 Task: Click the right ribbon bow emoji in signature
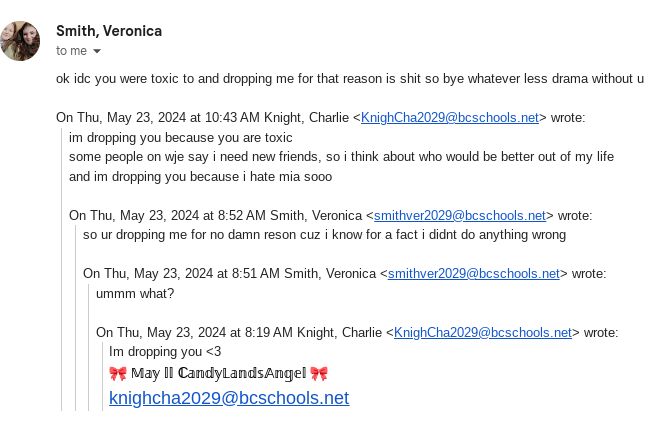pyautogui.click(x=319, y=374)
